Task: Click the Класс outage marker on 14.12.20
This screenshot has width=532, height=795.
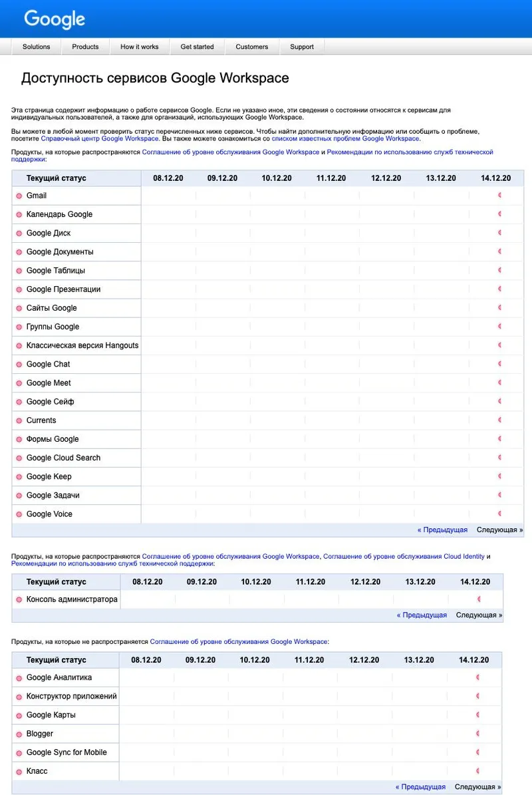Action: pos(478,770)
